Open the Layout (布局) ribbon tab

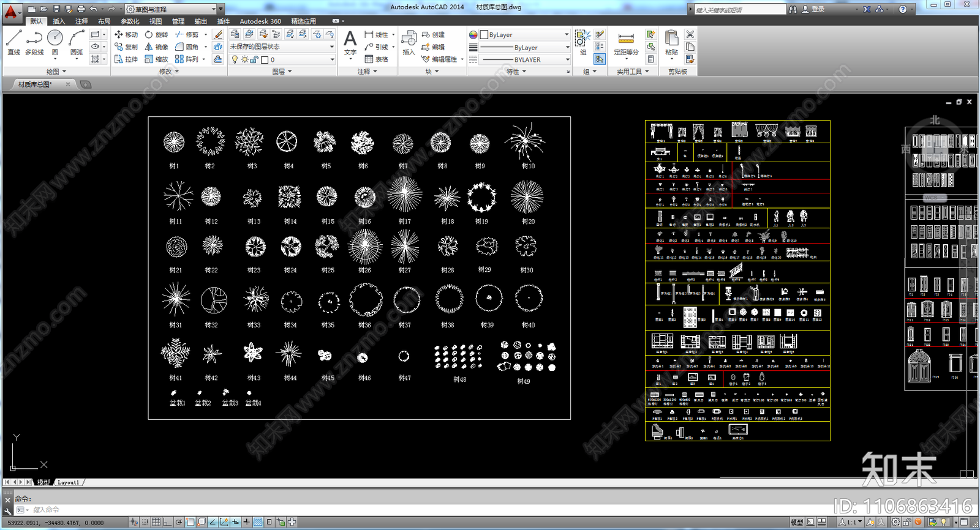[x=104, y=21]
